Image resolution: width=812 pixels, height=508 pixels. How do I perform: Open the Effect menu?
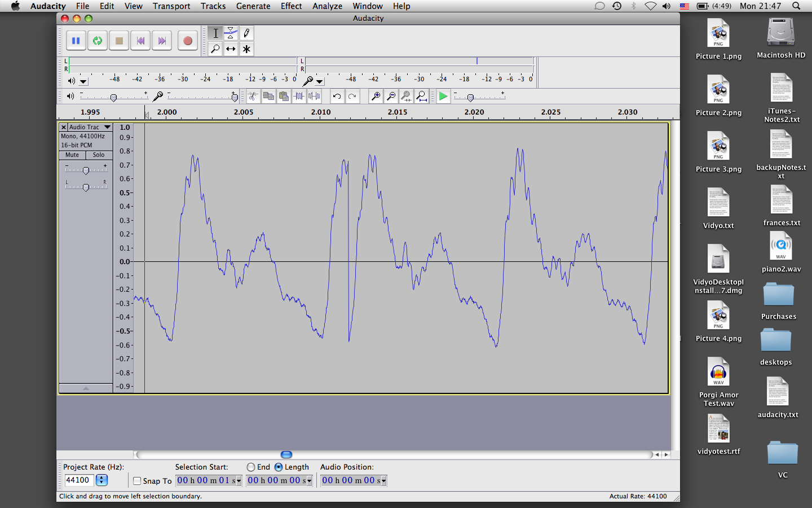pos(291,6)
